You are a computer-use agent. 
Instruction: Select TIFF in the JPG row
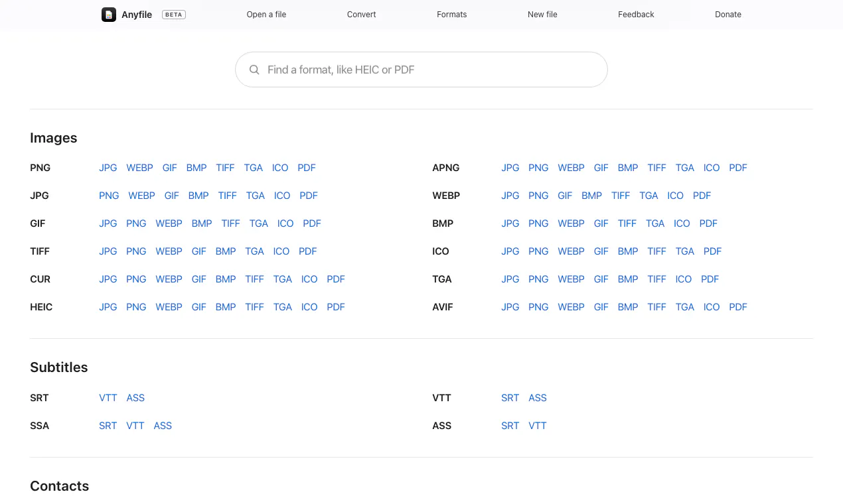pos(228,196)
